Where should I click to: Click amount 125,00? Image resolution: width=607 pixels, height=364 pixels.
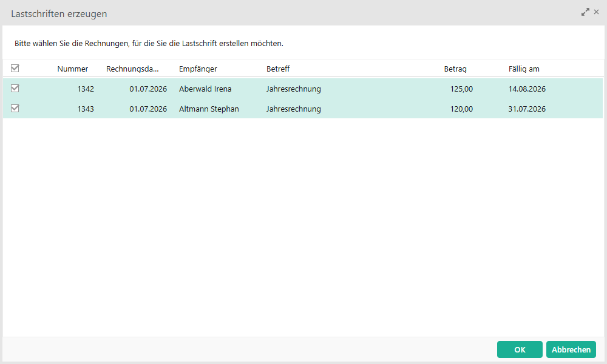tap(461, 89)
